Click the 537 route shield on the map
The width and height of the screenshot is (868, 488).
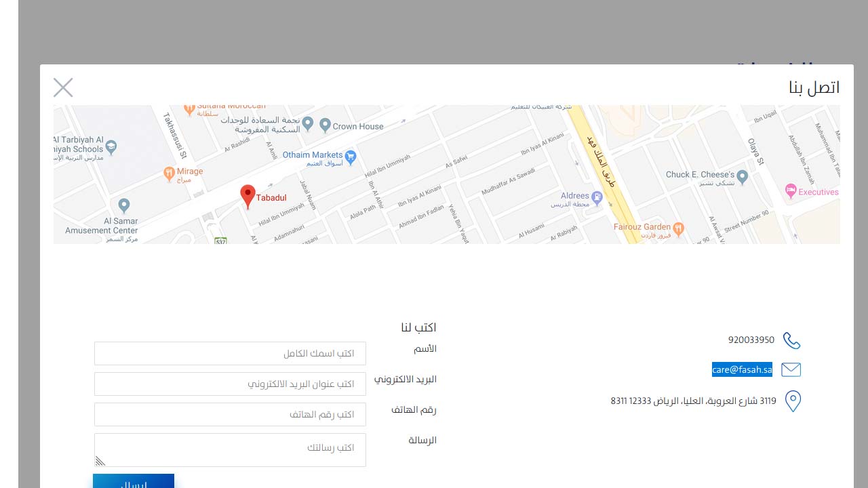[220, 241]
